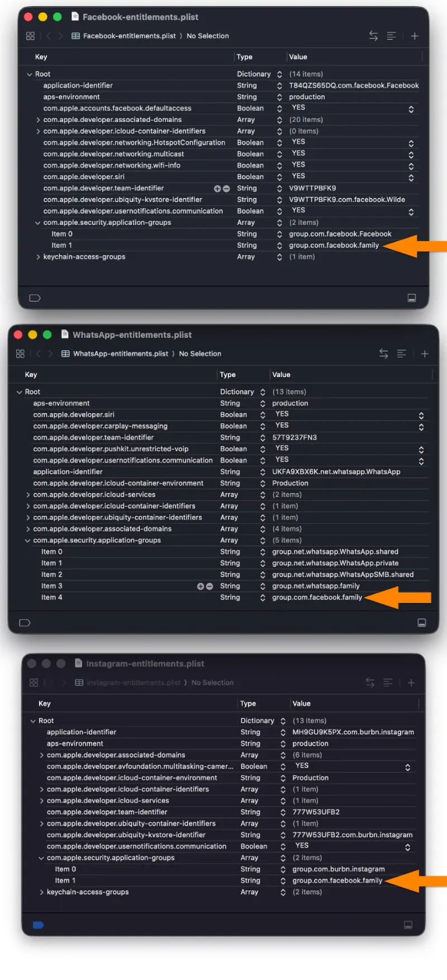This screenshot has height=980, width=447.
Task: Add a new editor pane in Facebook window
Action: (x=415, y=36)
